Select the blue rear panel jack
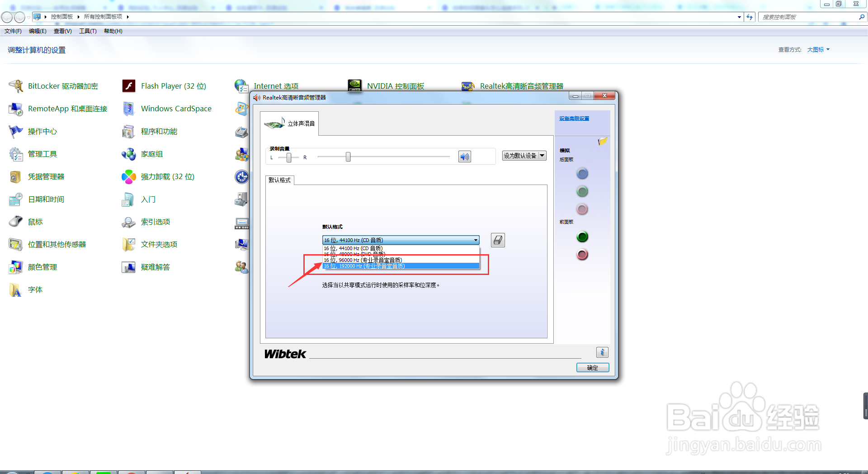Viewport: 868px width, 474px height. pyautogui.click(x=582, y=174)
